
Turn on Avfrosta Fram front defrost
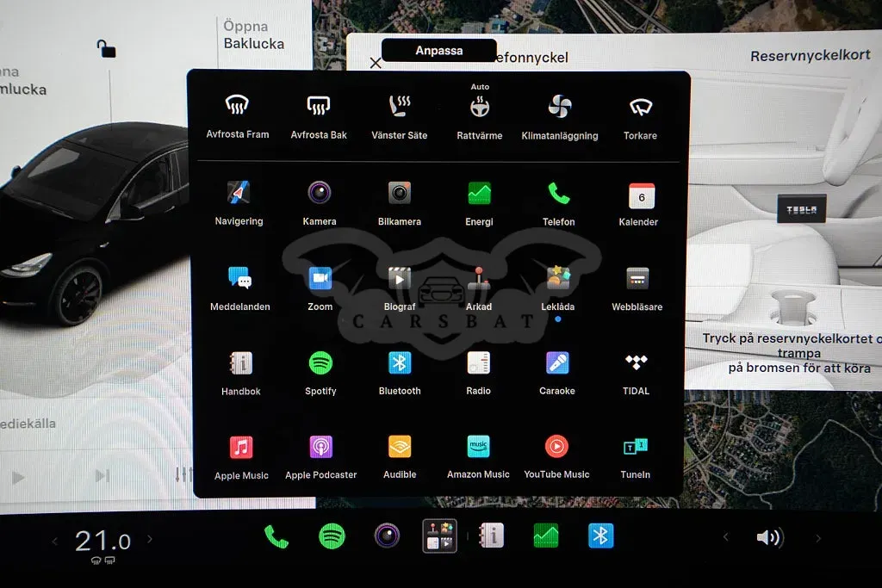[x=238, y=117]
